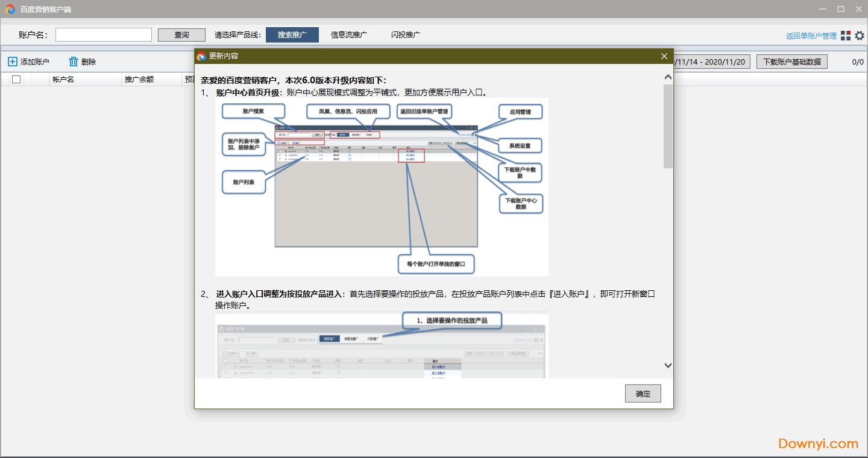Click the 请选择产品线 label
Viewport: 868px width, 458px height.
(x=238, y=35)
